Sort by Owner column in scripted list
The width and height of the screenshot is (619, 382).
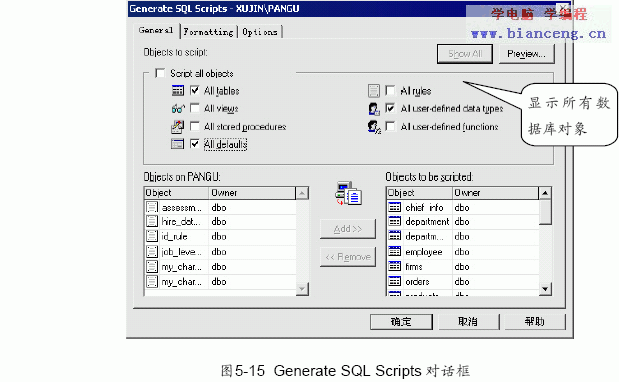coord(495,193)
